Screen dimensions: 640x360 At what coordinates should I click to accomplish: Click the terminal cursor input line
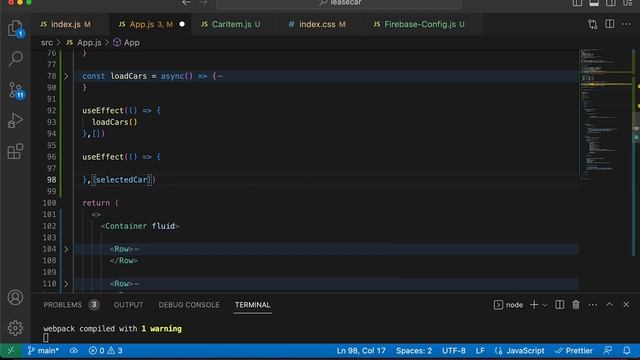coord(46,338)
